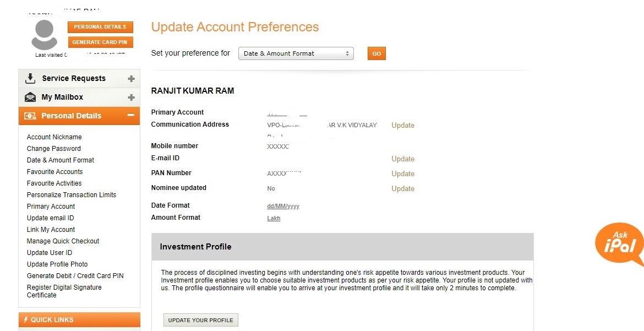
Task: Click the Personal Details section icon
Action: coord(30,116)
